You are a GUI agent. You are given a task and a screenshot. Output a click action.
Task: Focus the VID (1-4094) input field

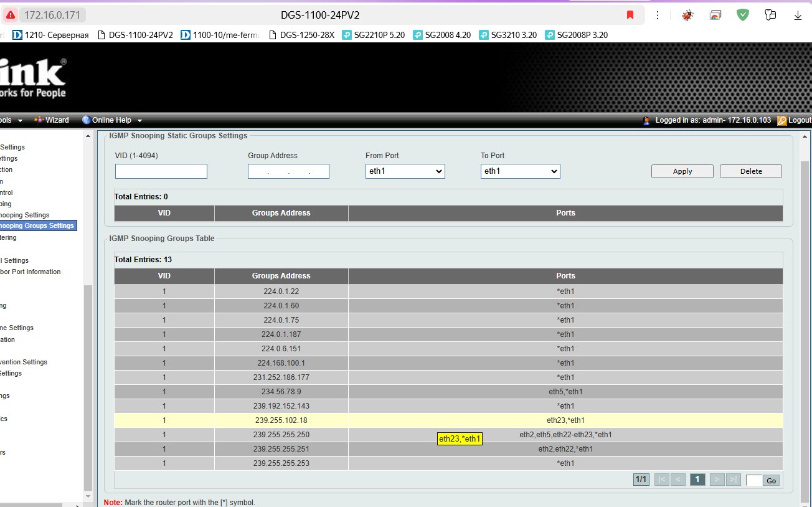click(x=161, y=171)
